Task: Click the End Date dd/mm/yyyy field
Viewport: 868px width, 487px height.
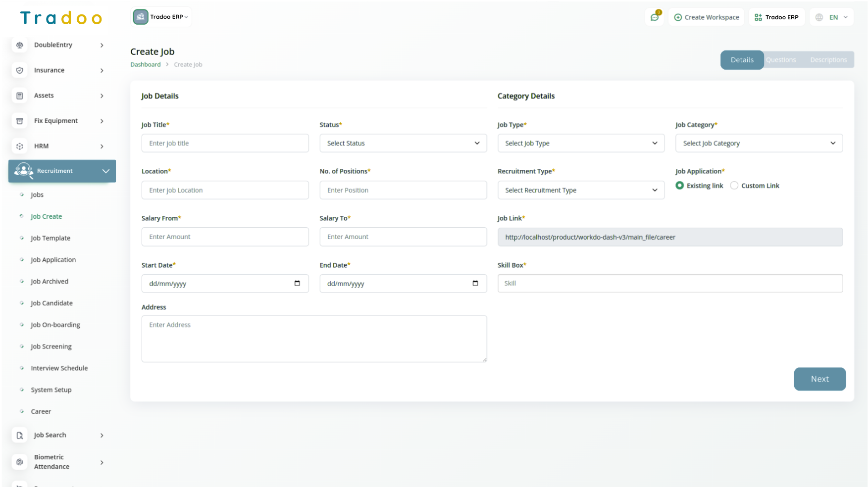Action: 403,284
